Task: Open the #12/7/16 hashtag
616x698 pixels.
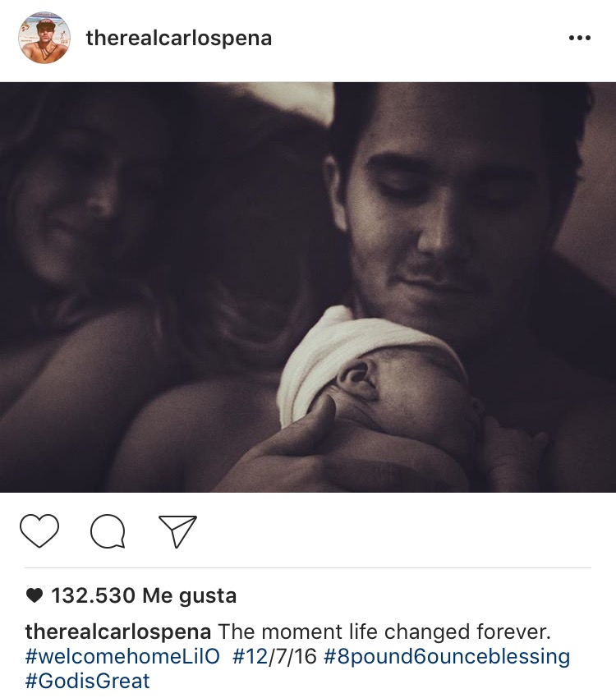Action: click(274, 657)
